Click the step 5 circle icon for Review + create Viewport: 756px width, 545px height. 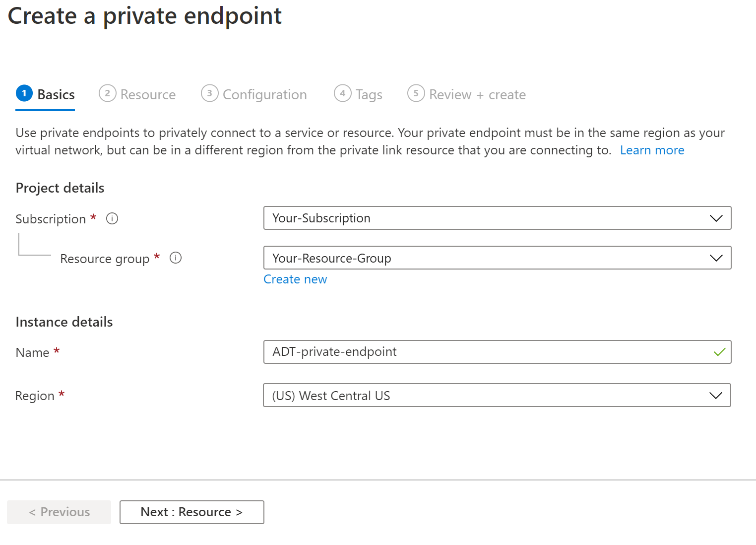tap(416, 93)
